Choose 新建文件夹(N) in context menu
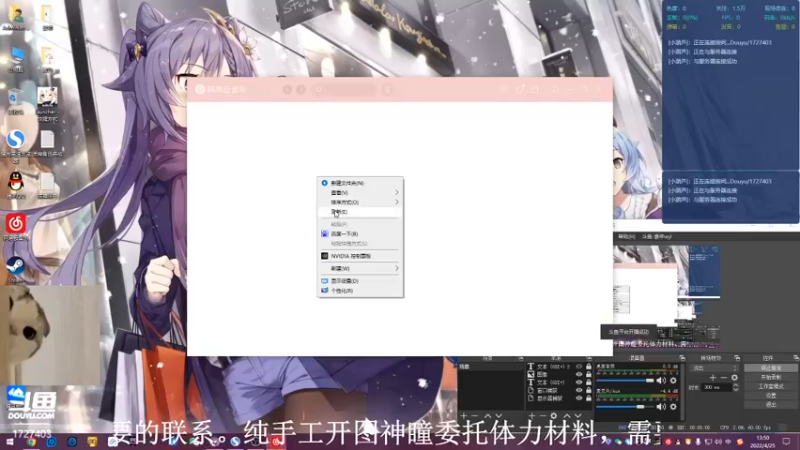 pyautogui.click(x=360, y=183)
